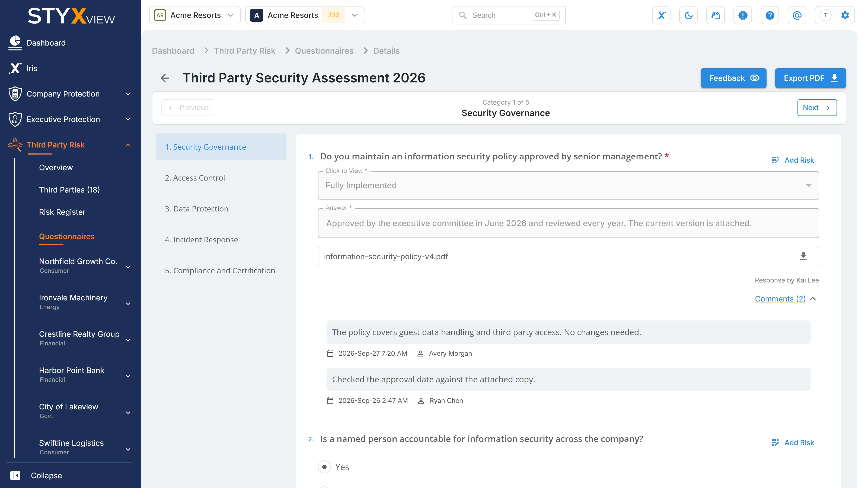Open Third Parties (18) in sidebar
Screen dimensions: 868x488
[69, 190]
